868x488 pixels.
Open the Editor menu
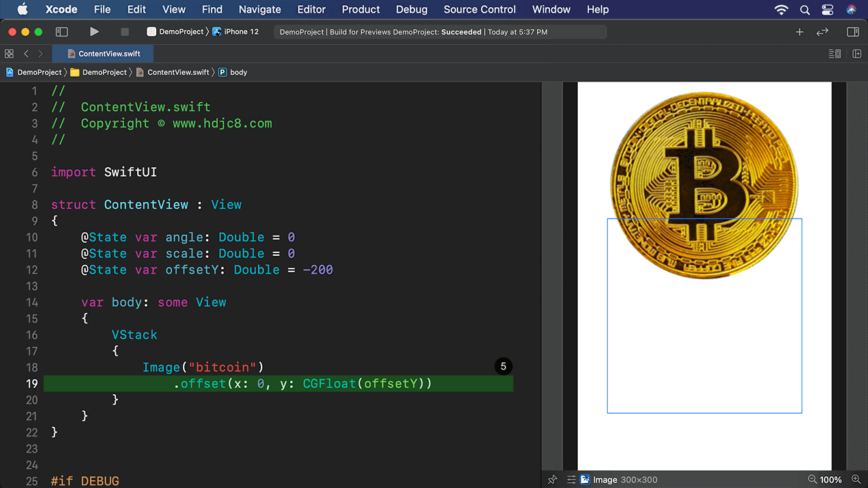click(x=311, y=9)
